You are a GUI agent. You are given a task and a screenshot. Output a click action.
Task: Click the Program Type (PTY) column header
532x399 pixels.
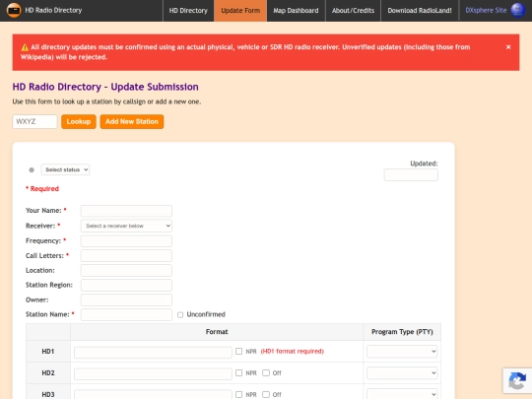coord(402,332)
